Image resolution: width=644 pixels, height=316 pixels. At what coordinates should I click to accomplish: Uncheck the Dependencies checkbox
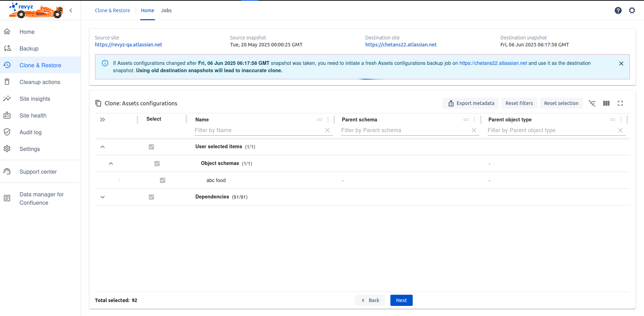point(151,197)
